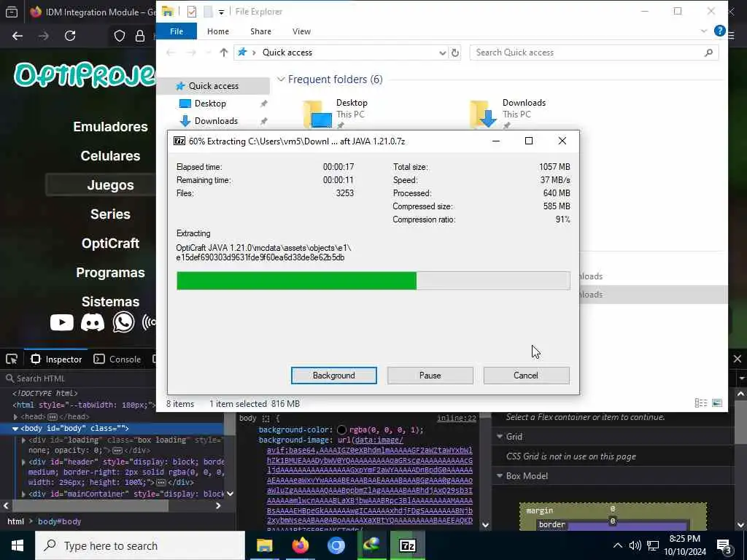Expand the File Explorer ribbon chevron
Viewport: 747px width, 560px height.
pos(704,31)
